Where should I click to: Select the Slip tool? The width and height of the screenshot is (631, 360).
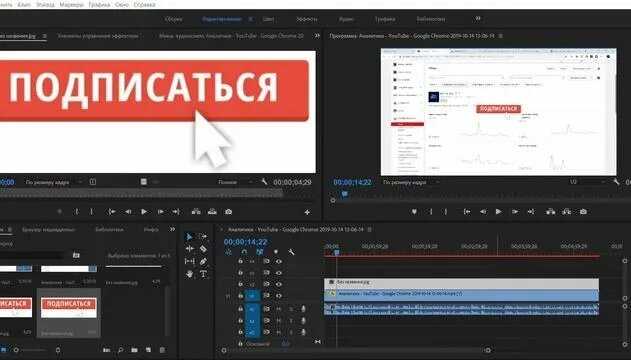pyautogui.click(x=190, y=261)
